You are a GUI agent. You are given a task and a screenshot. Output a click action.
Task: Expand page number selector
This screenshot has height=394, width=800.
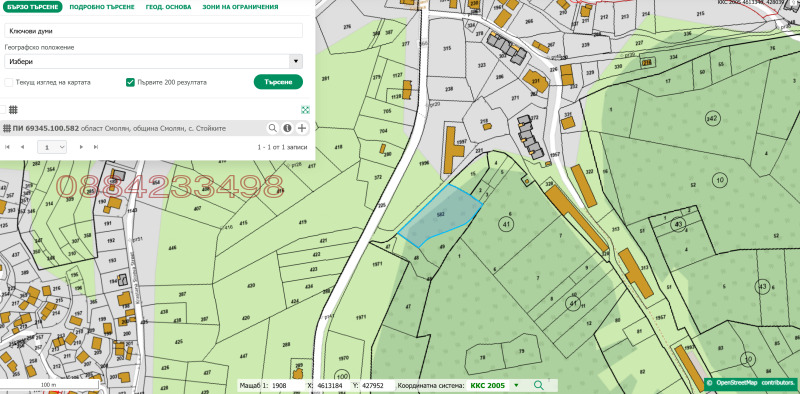click(52, 147)
